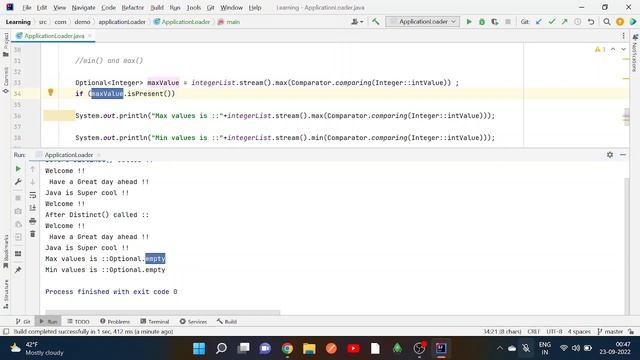This screenshot has width=640, height=360.
Task: Click the editor vertical scrollbar thumb
Action: [626, 118]
